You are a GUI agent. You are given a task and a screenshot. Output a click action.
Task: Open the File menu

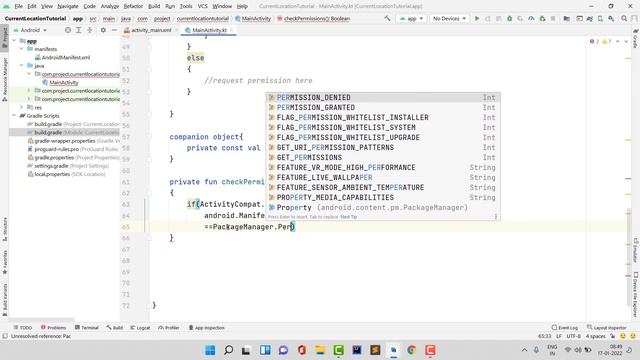pyautogui.click(x=18, y=6)
